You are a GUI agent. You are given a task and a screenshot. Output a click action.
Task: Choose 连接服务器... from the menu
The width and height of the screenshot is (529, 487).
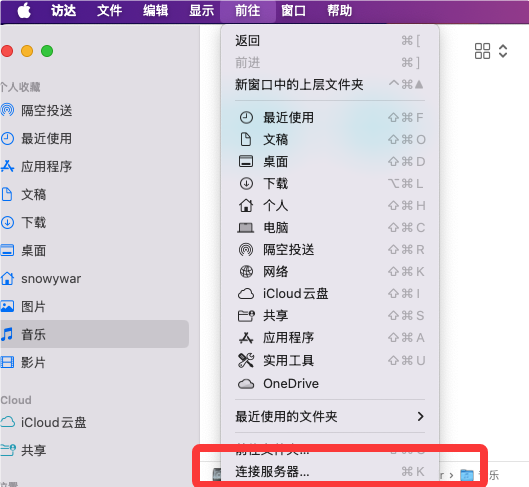[330, 471]
